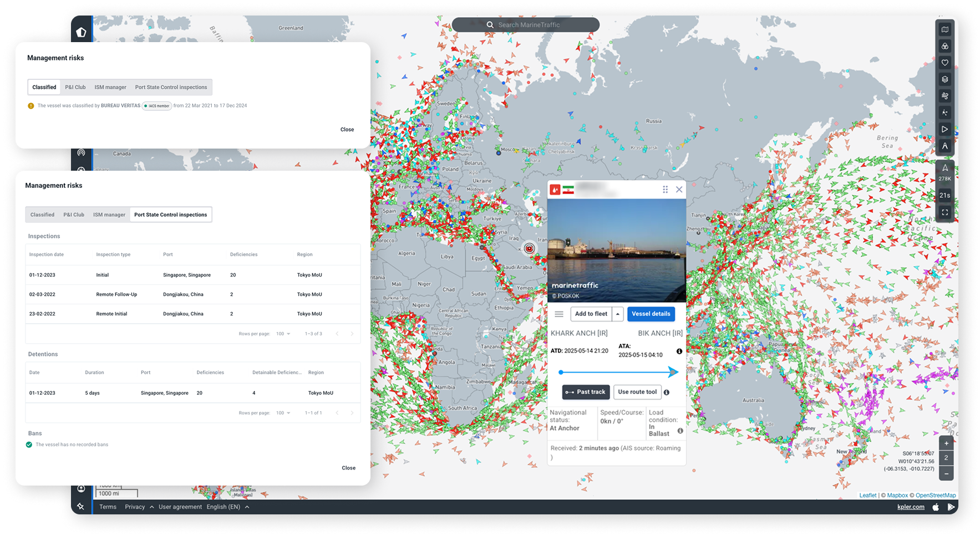Click the selected vessel marker near Iran
Image resolution: width=980 pixels, height=536 pixels.
(x=530, y=248)
